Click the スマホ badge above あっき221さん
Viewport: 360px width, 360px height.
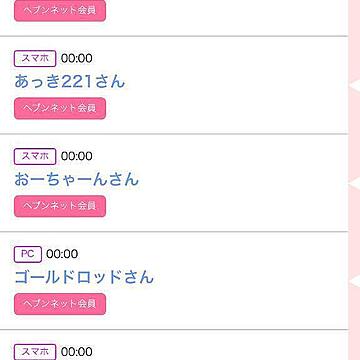(35, 59)
